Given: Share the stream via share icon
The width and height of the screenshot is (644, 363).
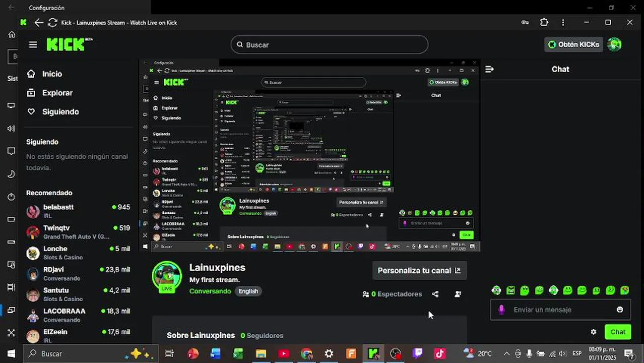Looking at the screenshot, I should [x=435, y=294].
